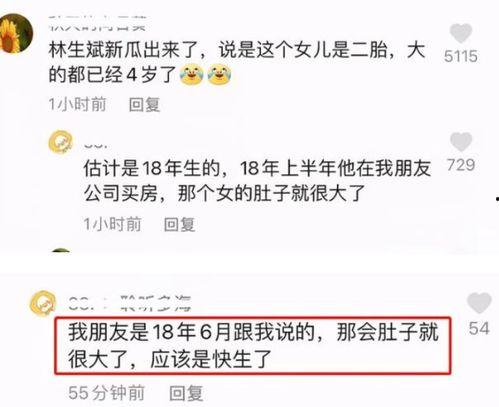This screenshot has width=499, height=407.
Task: Like the red-boxed comment with 54 likes
Action: (x=479, y=303)
